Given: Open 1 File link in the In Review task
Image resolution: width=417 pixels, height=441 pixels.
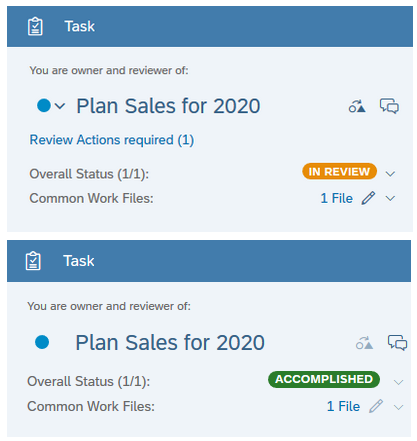Looking at the screenshot, I should tap(336, 198).
